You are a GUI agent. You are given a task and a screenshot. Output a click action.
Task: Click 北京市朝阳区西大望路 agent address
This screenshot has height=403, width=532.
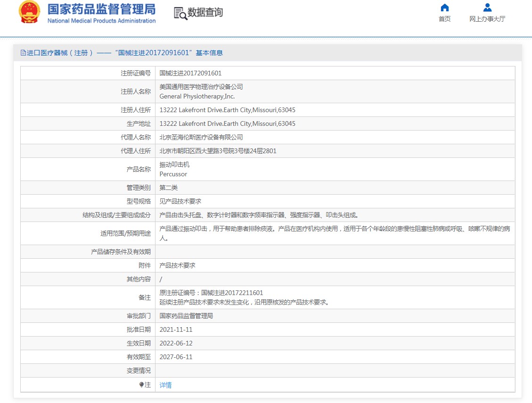click(218, 151)
